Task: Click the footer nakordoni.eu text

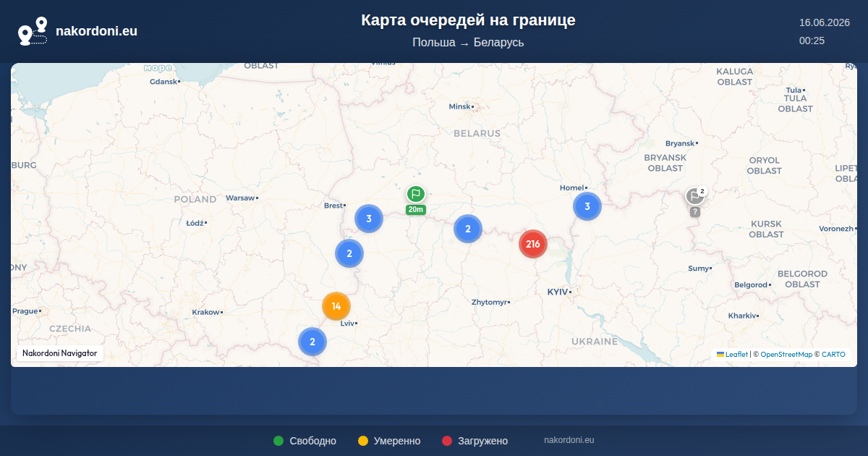Action: [569, 440]
